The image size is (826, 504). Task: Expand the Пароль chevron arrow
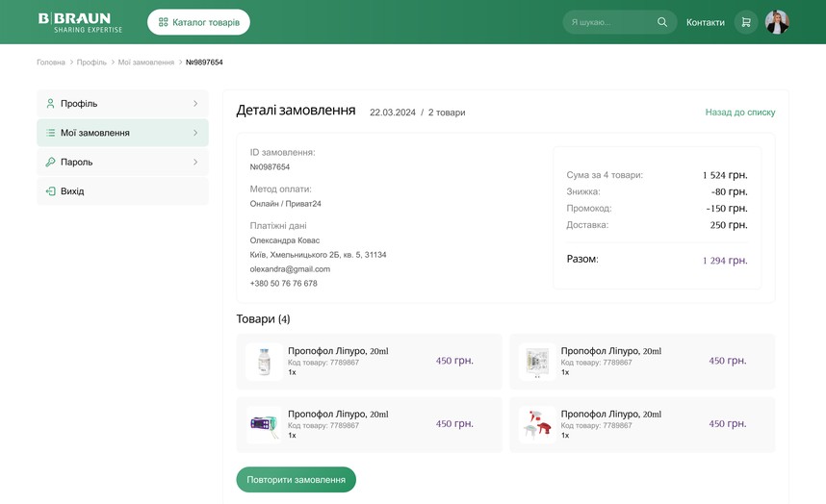pos(195,162)
